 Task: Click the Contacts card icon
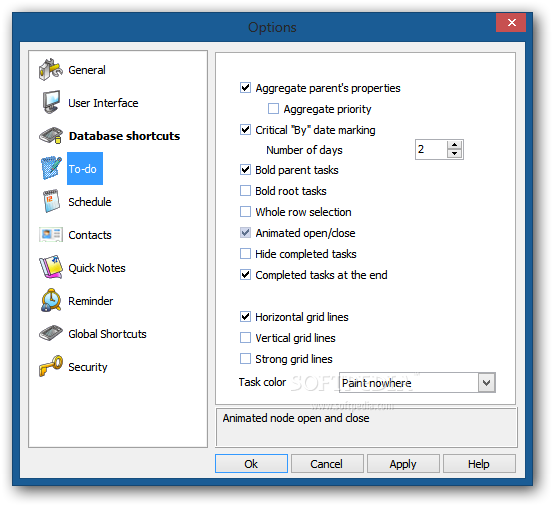pyautogui.click(x=51, y=234)
